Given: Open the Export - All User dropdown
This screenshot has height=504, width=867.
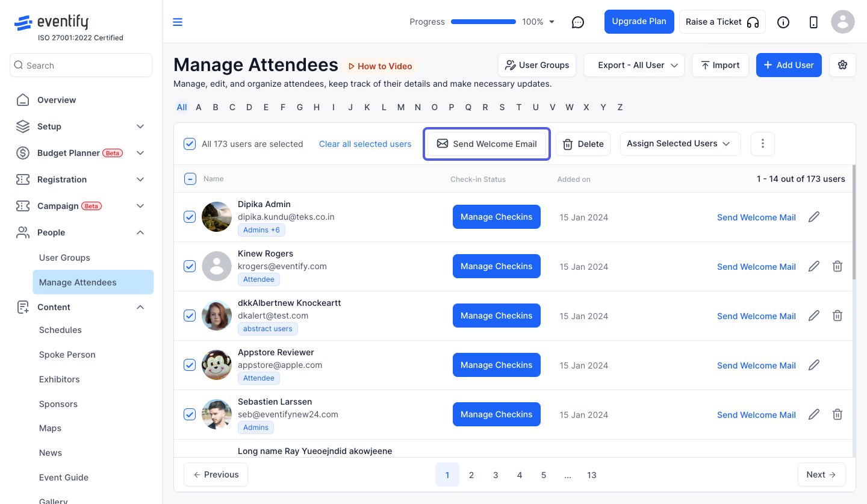Looking at the screenshot, I should pos(634,65).
